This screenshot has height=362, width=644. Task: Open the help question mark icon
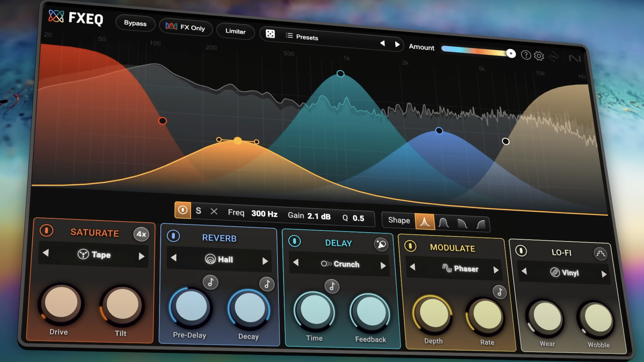526,55
